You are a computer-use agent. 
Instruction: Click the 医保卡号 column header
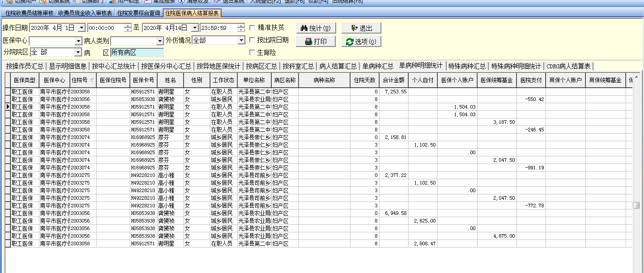tap(143, 80)
